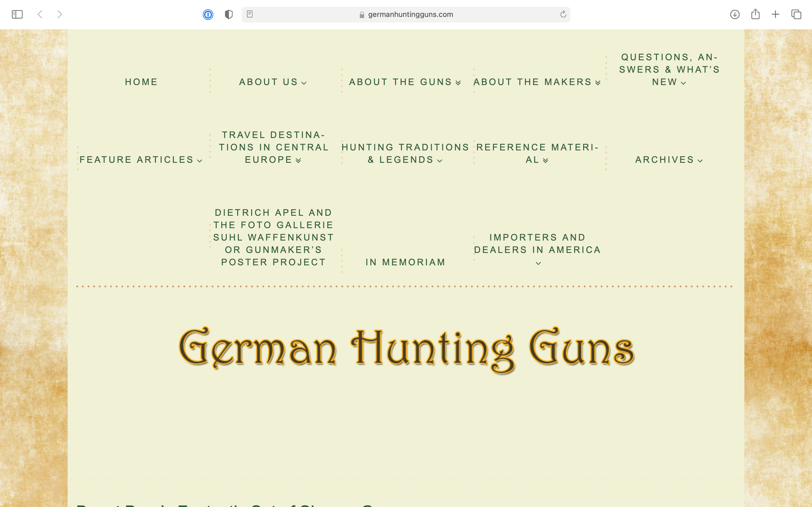Click the browser forward arrow
Image resolution: width=812 pixels, height=507 pixels.
tap(59, 14)
